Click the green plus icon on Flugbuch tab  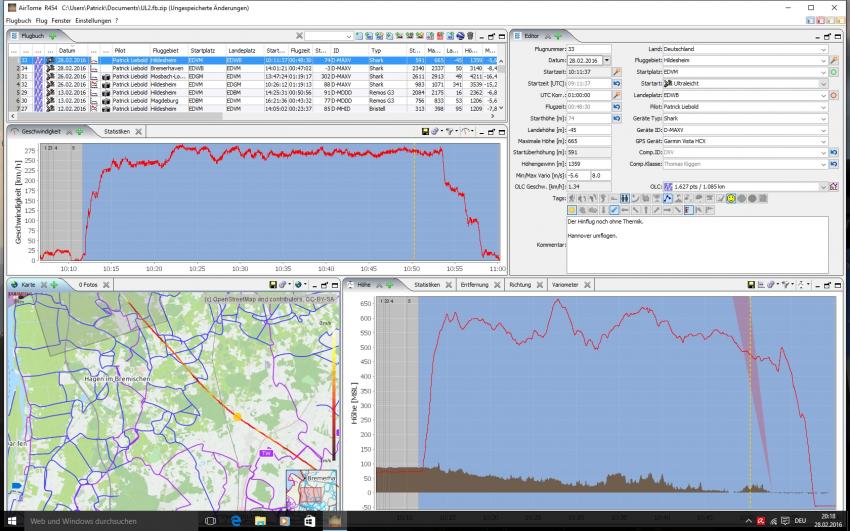point(52,36)
